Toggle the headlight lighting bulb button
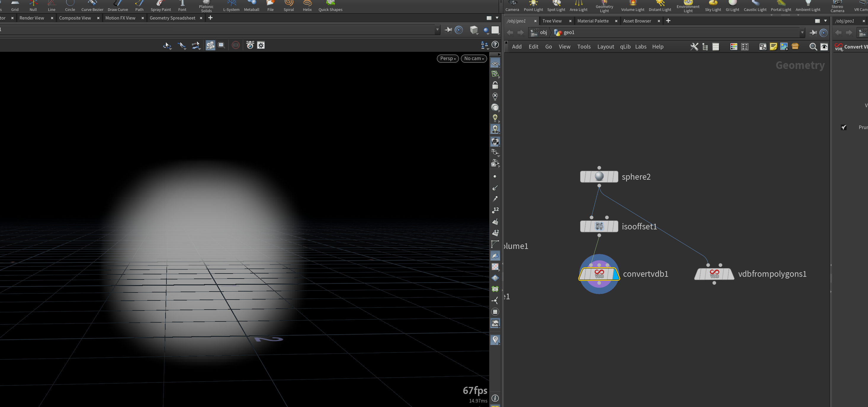This screenshot has width=868, height=407. coord(495,118)
